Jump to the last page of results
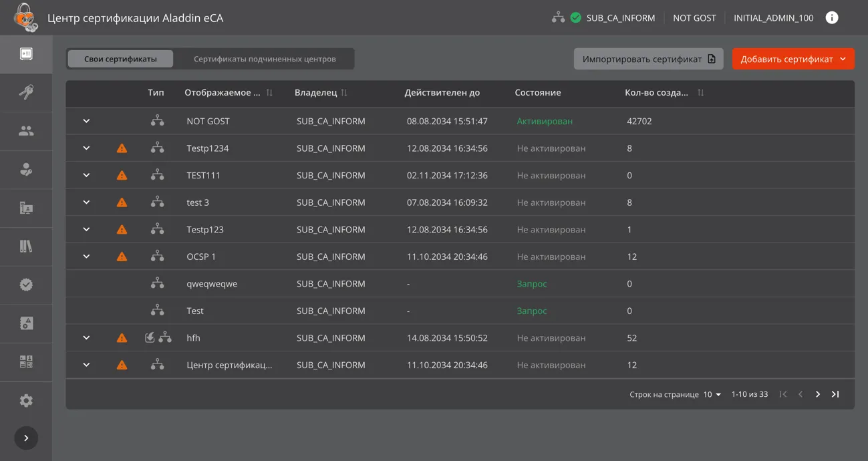The image size is (868, 461). [x=835, y=395]
